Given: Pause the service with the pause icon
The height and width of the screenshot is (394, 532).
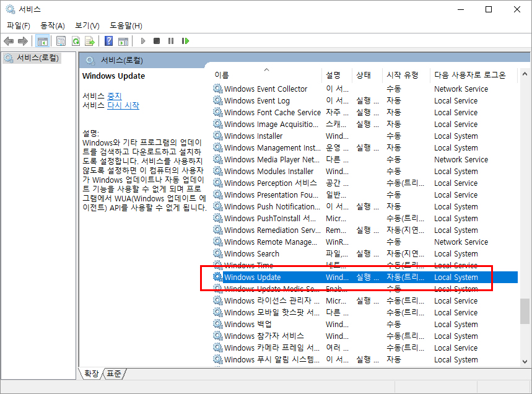Looking at the screenshot, I should pyautogui.click(x=171, y=41).
